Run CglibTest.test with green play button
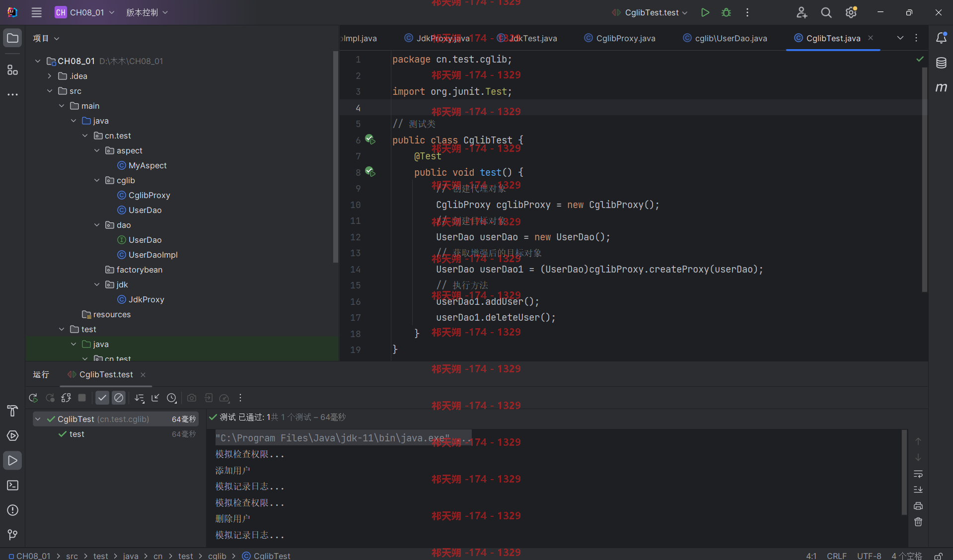 point(705,12)
